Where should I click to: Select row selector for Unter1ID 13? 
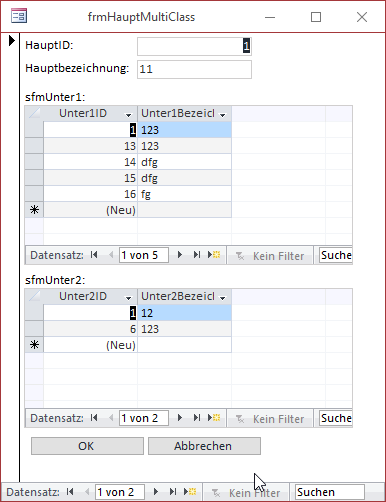pyautogui.click(x=34, y=146)
